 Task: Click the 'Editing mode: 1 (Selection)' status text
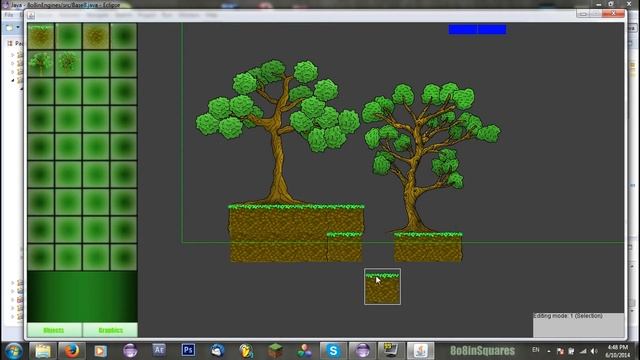coord(568,316)
